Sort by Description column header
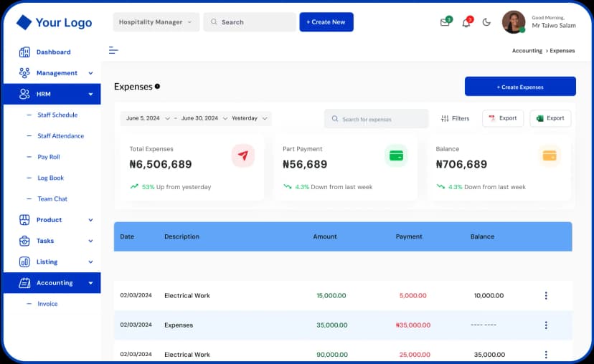Screen dimensions: 594x364 click(x=181, y=236)
